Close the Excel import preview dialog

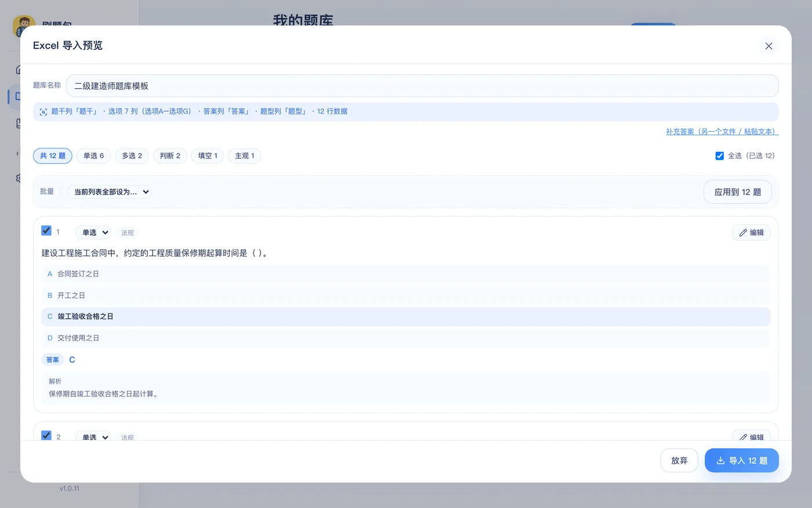tap(768, 46)
